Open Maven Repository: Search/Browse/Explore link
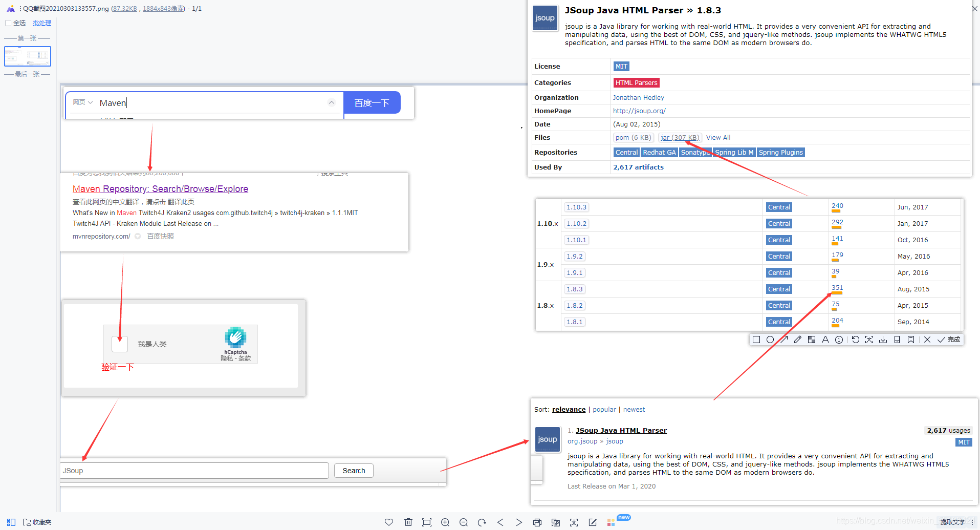 click(160, 189)
